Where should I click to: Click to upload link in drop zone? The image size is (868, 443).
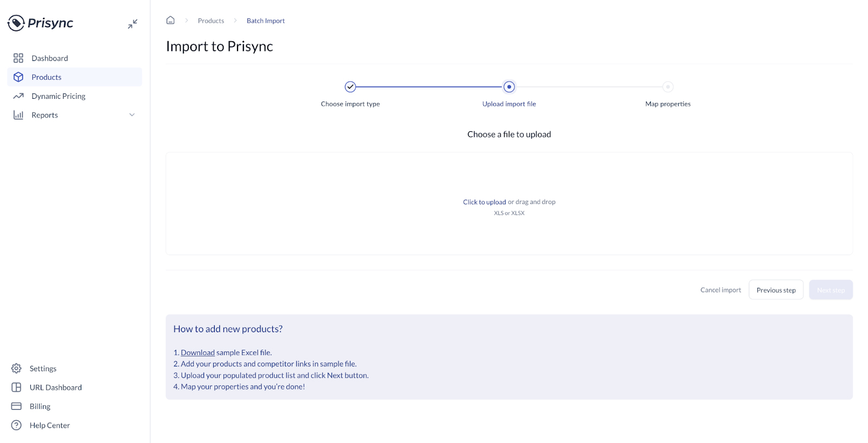pos(484,202)
